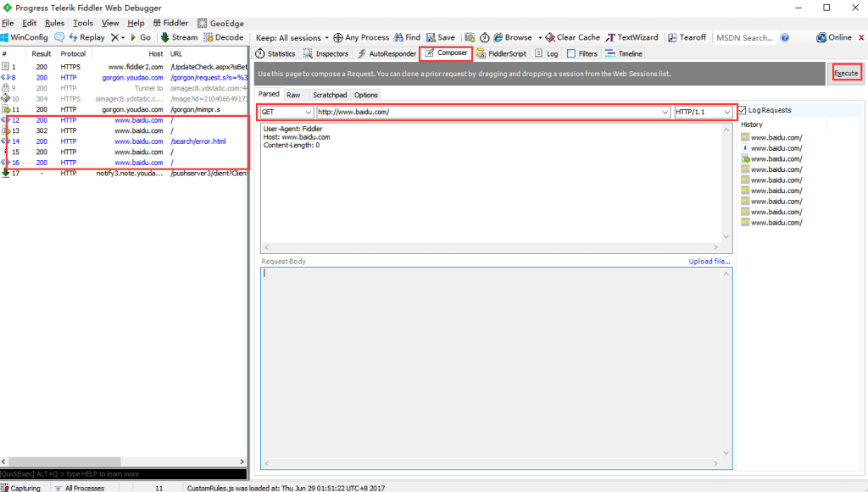Toggle Stream mode

pos(179,37)
